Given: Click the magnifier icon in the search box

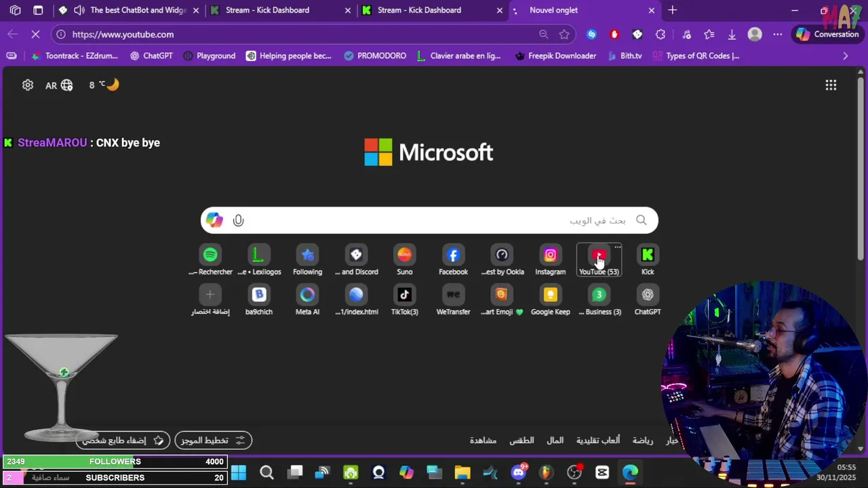Looking at the screenshot, I should (x=641, y=220).
